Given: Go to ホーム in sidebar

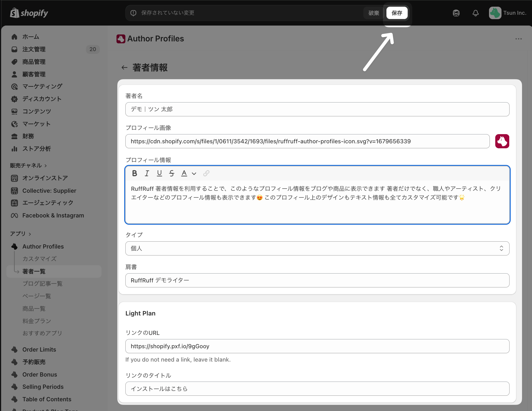Looking at the screenshot, I should coord(31,37).
